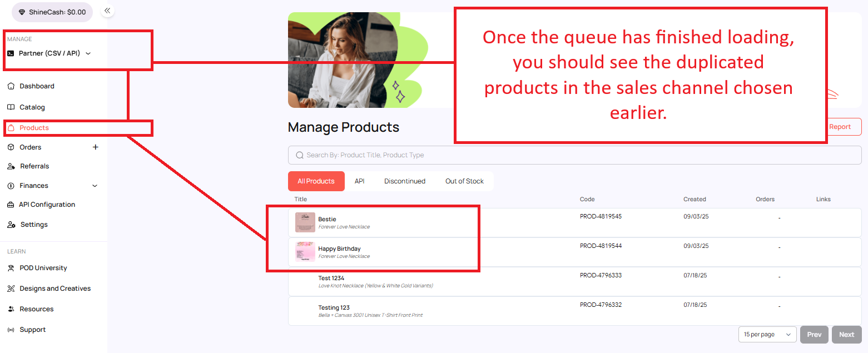Open the 15 per page dropdown
This screenshot has width=868, height=353.
click(x=767, y=335)
